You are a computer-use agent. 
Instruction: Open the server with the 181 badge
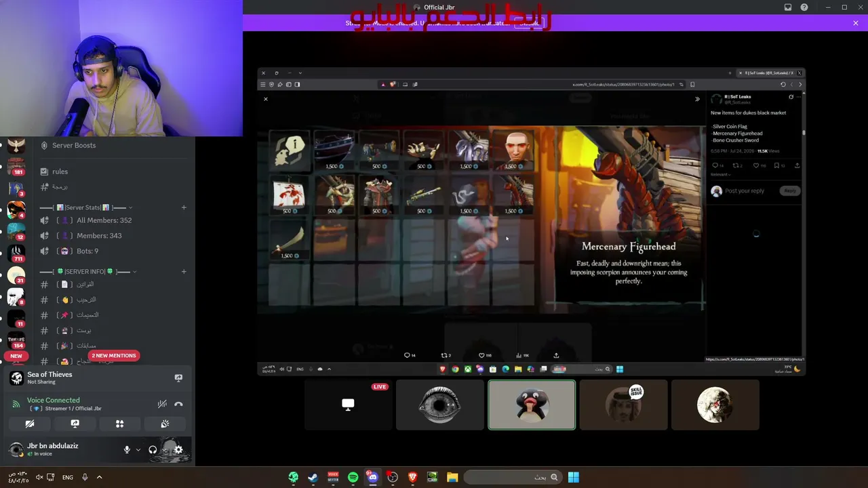[16, 165]
